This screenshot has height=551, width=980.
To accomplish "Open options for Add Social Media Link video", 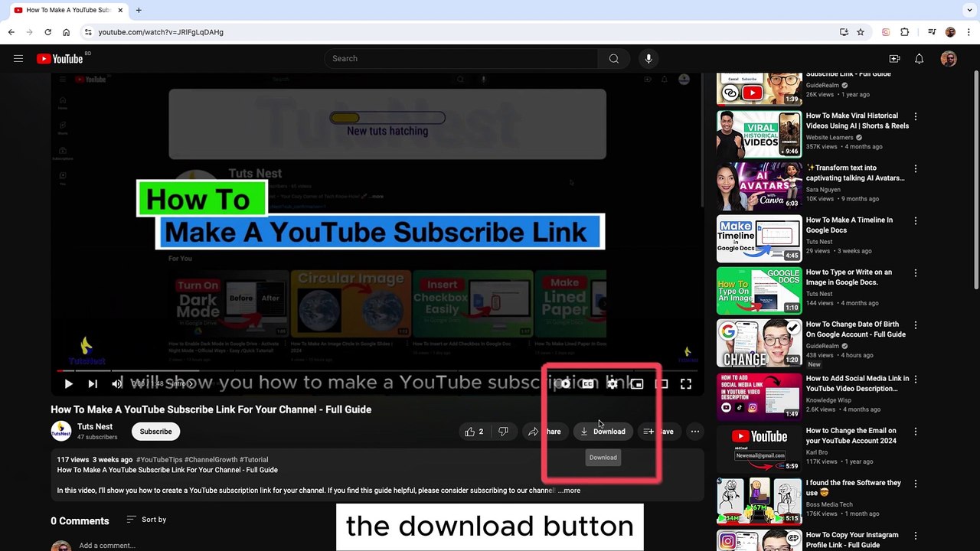I will pyautogui.click(x=916, y=380).
